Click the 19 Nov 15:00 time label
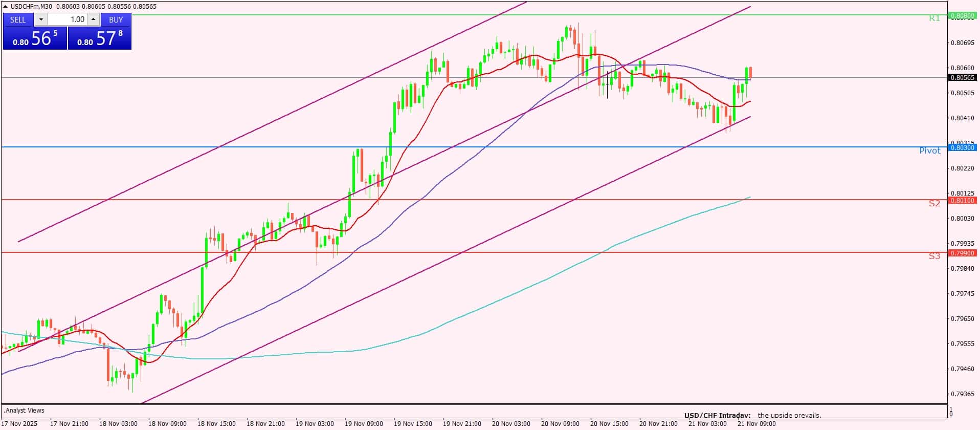This screenshot has height=430, width=980. click(x=413, y=424)
